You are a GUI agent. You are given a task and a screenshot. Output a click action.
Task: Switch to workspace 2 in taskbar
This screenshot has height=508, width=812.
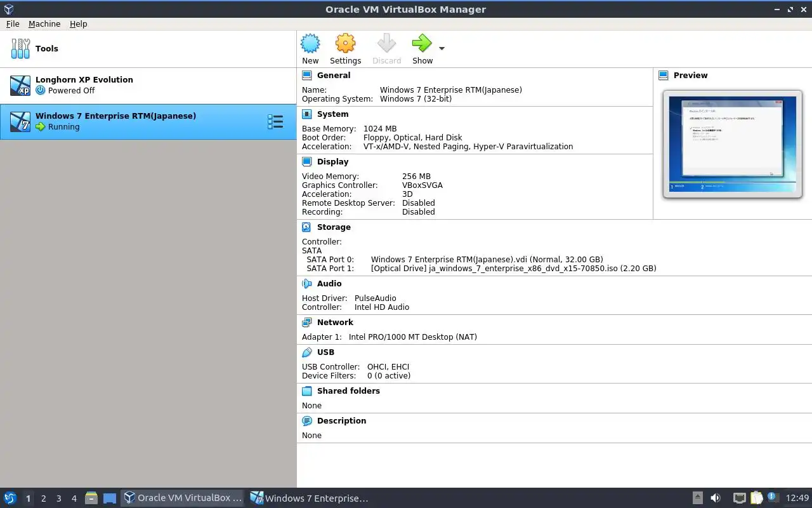click(43, 498)
